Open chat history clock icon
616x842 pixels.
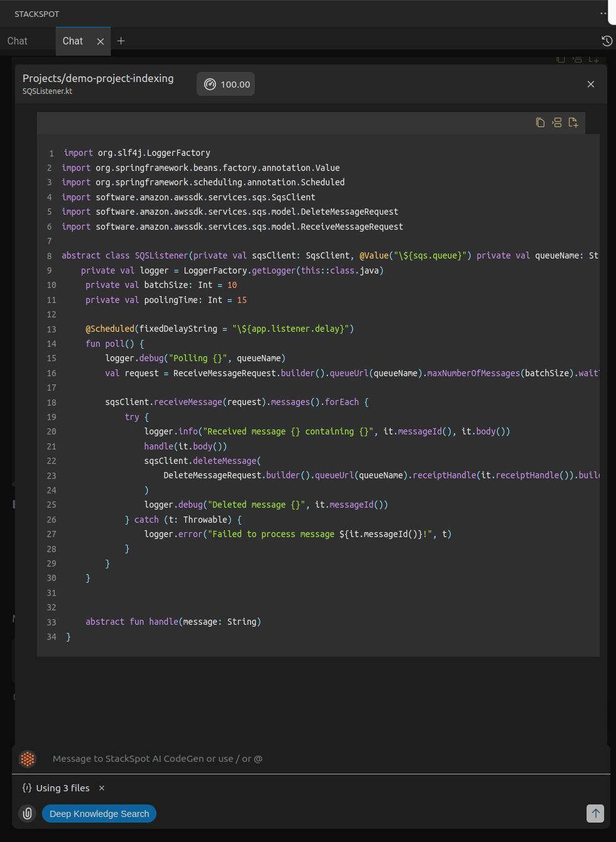tap(607, 41)
